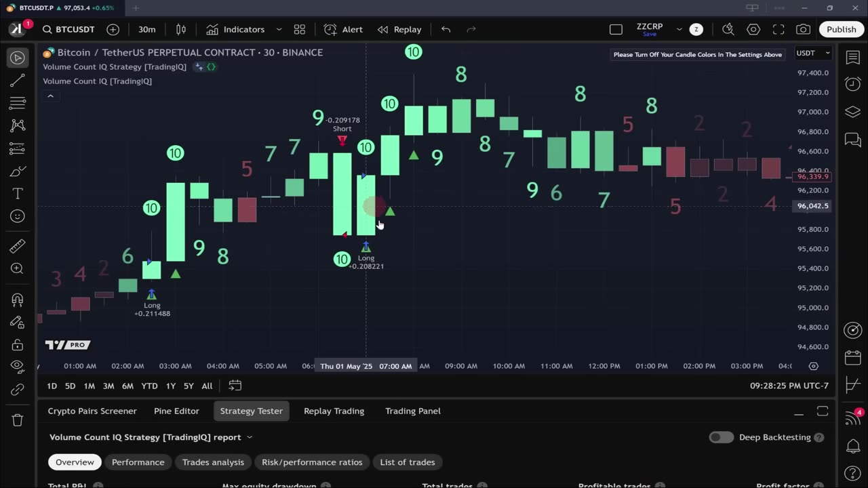The image size is (868, 488).
Task: Click the Publish button
Action: point(841,29)
